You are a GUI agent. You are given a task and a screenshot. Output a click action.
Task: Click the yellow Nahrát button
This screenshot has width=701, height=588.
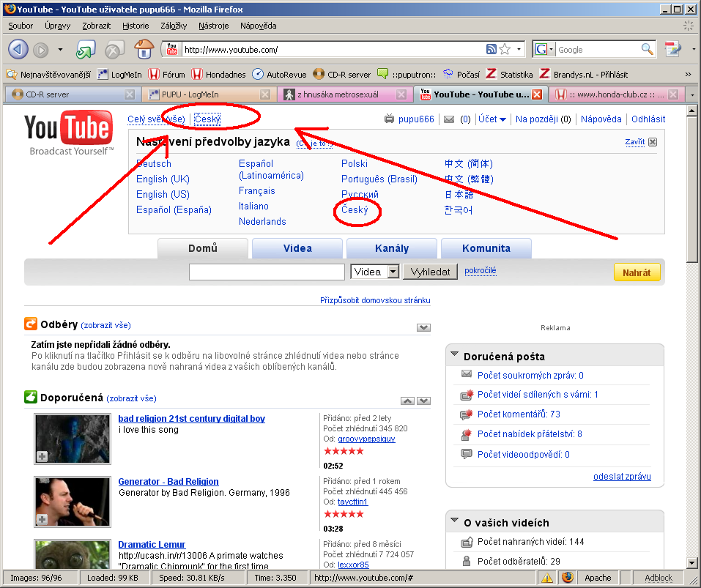(x=636, y=272)
